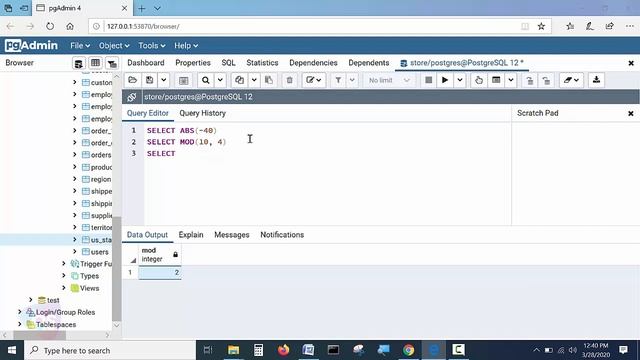Open the Help menu

click(186, 46)
